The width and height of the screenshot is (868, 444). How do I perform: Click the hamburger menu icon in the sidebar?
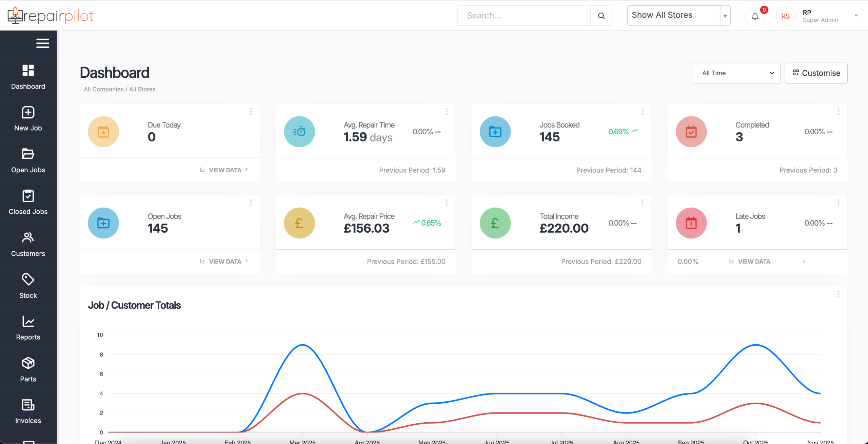click(42, 43)
